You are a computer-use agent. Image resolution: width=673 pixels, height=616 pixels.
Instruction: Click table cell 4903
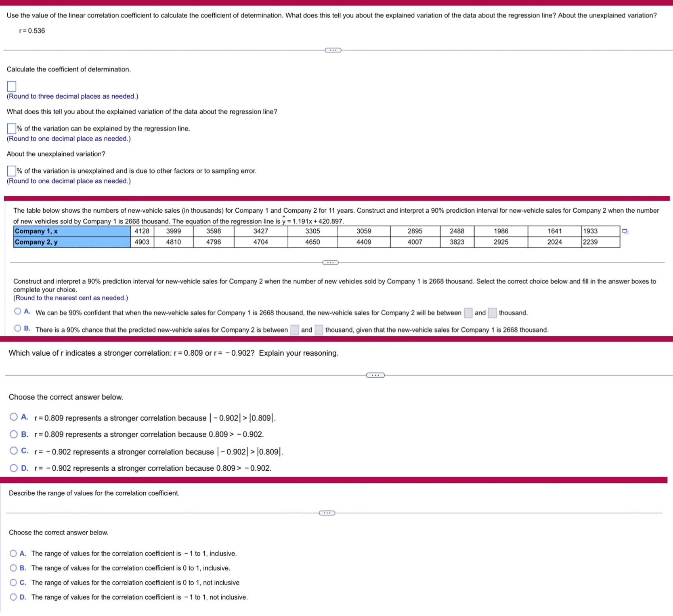tap(142, 242)
